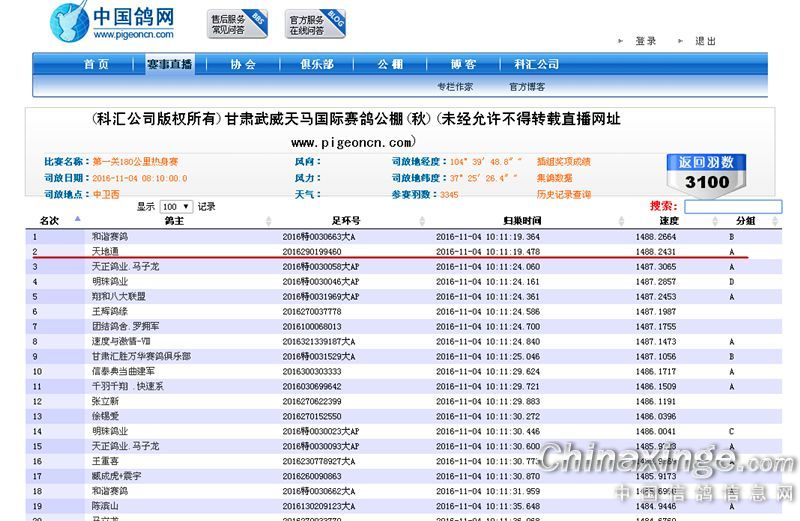Sort the table by 名次 column
The height and width of the screenshot is (521, 800).
tap(49, 220)
